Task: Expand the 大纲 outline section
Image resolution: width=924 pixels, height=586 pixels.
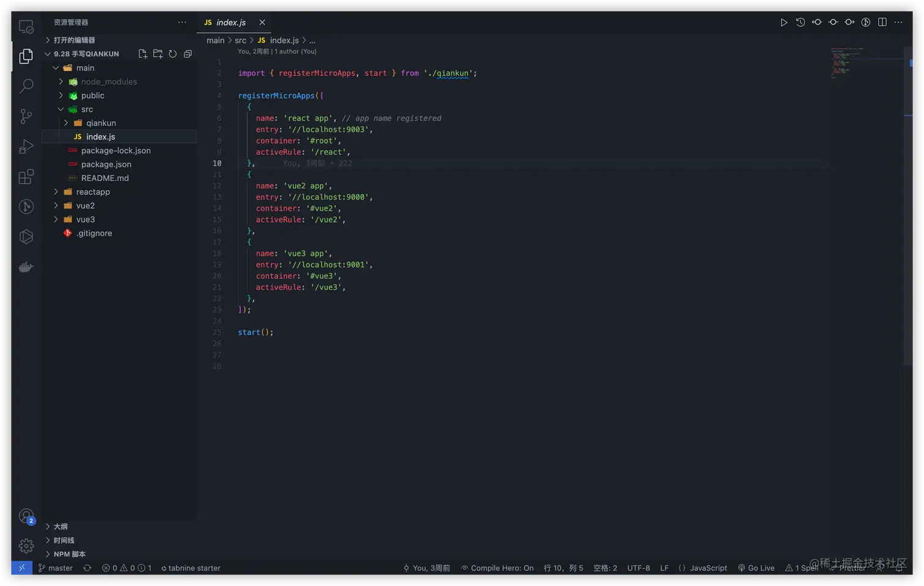Action: 119,526
